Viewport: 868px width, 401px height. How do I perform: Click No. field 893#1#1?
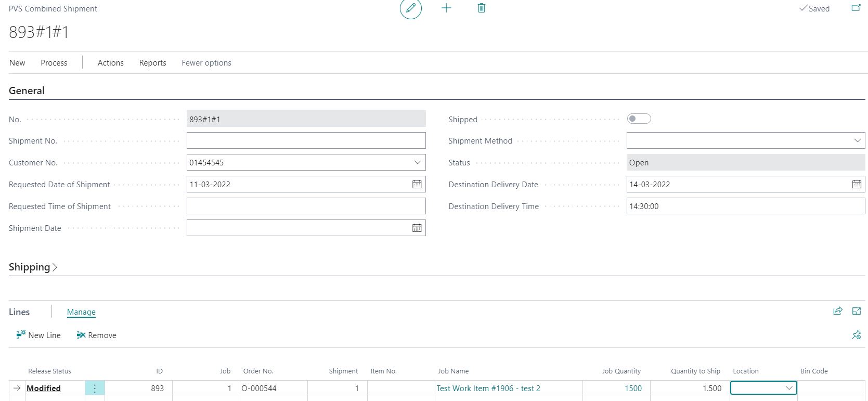(306, 119)
